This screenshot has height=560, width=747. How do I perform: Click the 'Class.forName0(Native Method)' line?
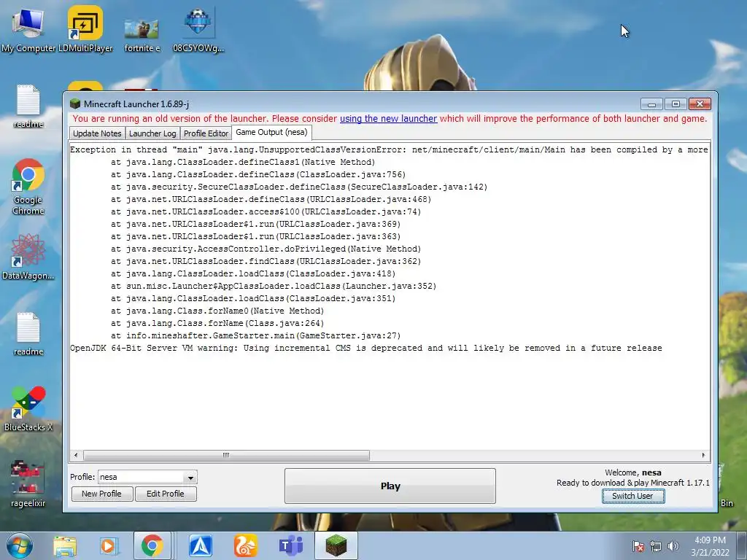click(x=217, y=311)
